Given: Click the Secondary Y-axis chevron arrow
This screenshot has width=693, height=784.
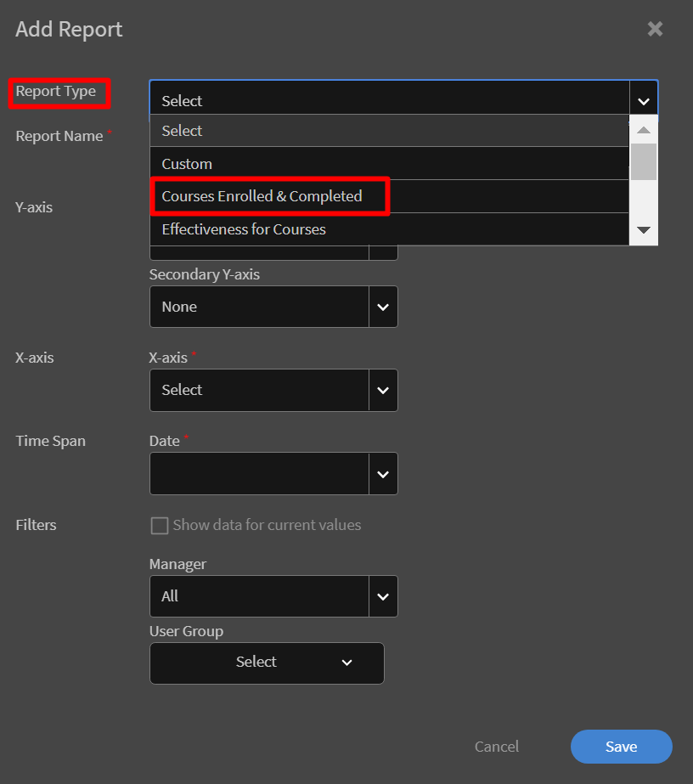Looking at the screenshot, I should [383, 307].
